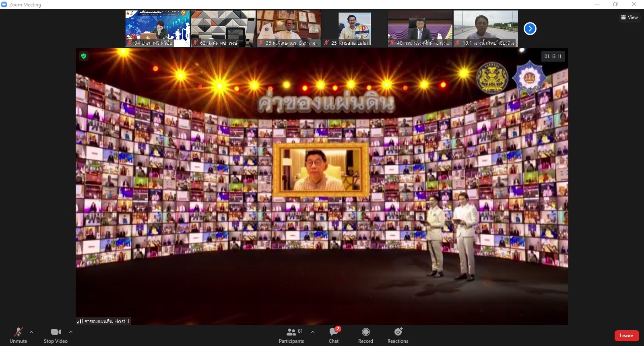Select participant 34 video thumbnail

tap(157, 28)
